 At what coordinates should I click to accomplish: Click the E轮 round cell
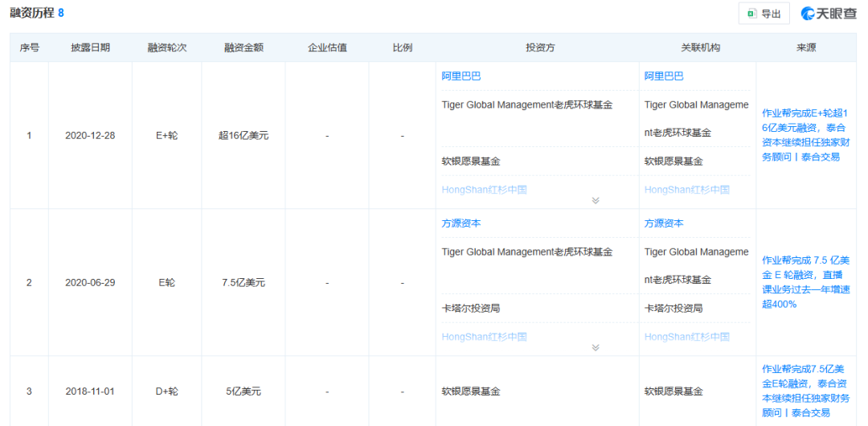click(167, 282)
